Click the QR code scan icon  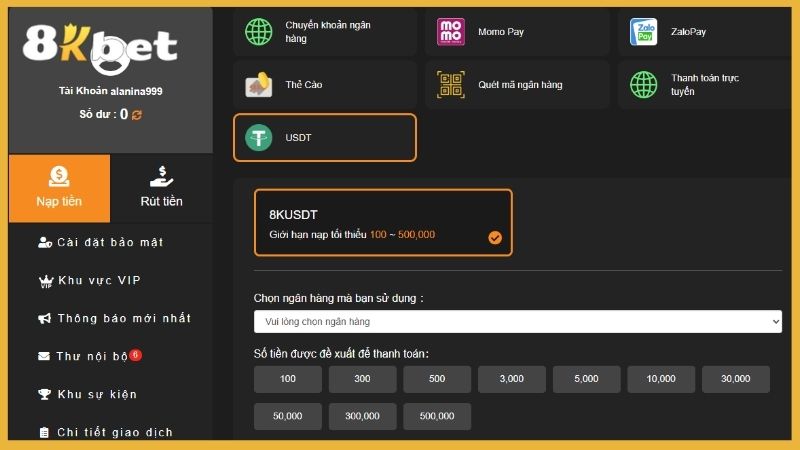coord(451,85)
